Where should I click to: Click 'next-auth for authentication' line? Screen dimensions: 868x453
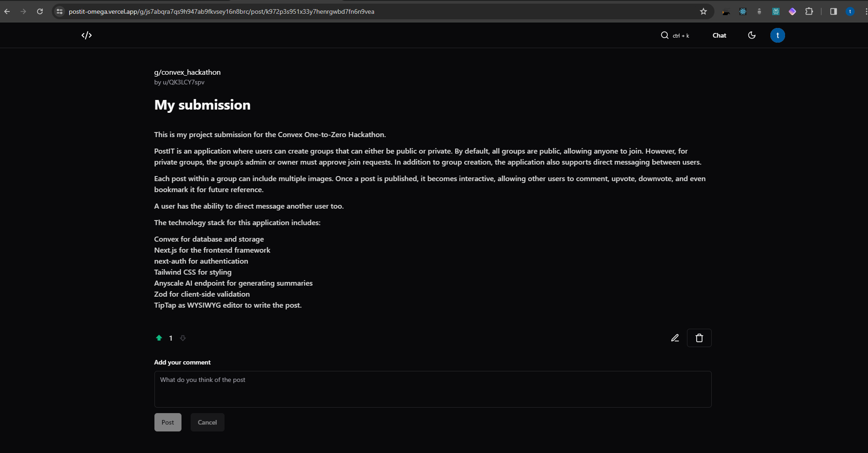pos(201,261)
